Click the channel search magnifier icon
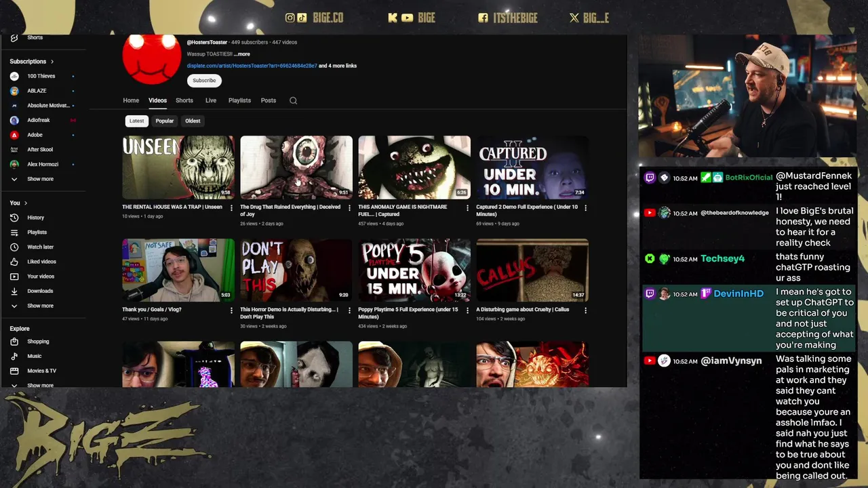This screenshot has height=488, width=868. (293, 100)
